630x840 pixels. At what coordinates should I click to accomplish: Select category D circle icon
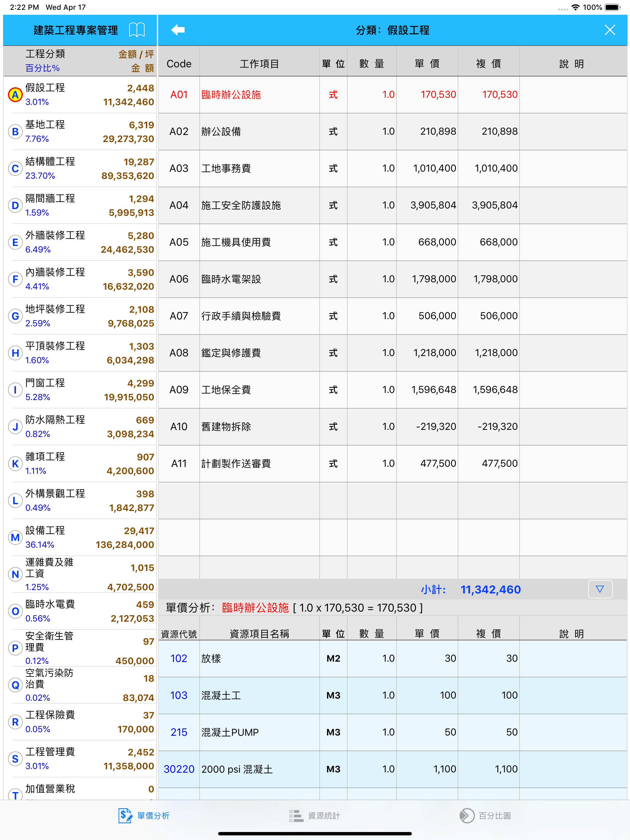15,205
